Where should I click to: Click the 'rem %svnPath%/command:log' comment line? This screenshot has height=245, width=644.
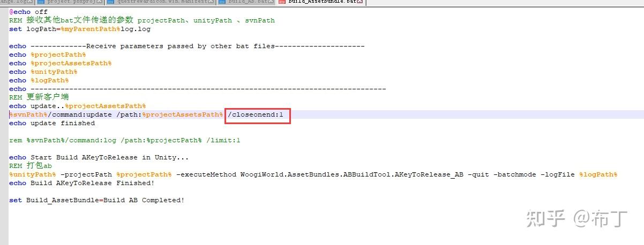tap(125, 140)
